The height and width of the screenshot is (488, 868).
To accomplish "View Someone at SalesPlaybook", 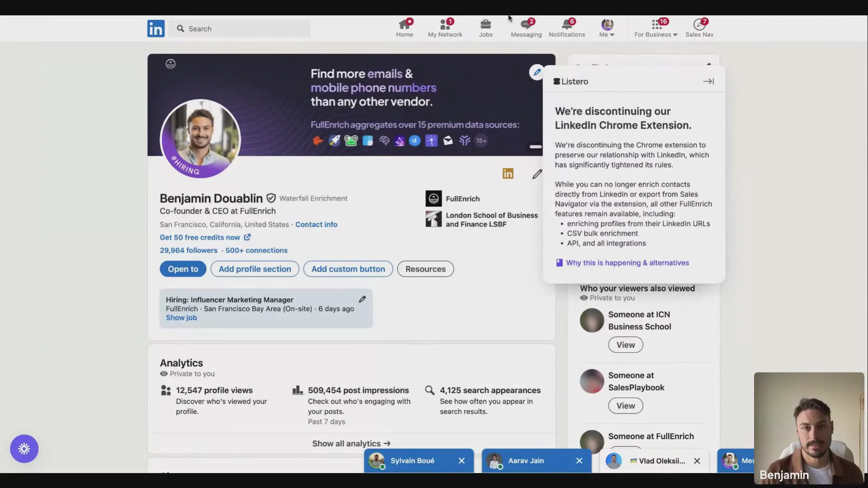I will click(x=626, y=406).
